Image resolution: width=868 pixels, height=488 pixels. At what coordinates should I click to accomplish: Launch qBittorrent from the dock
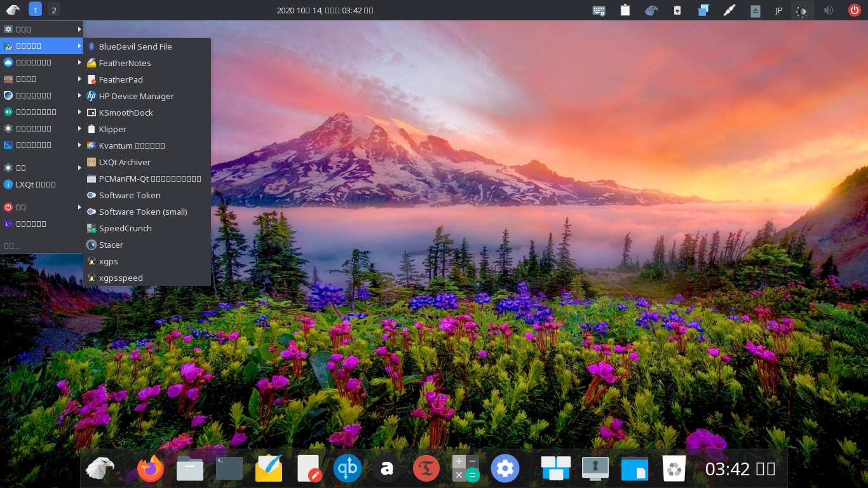(348, 470)
